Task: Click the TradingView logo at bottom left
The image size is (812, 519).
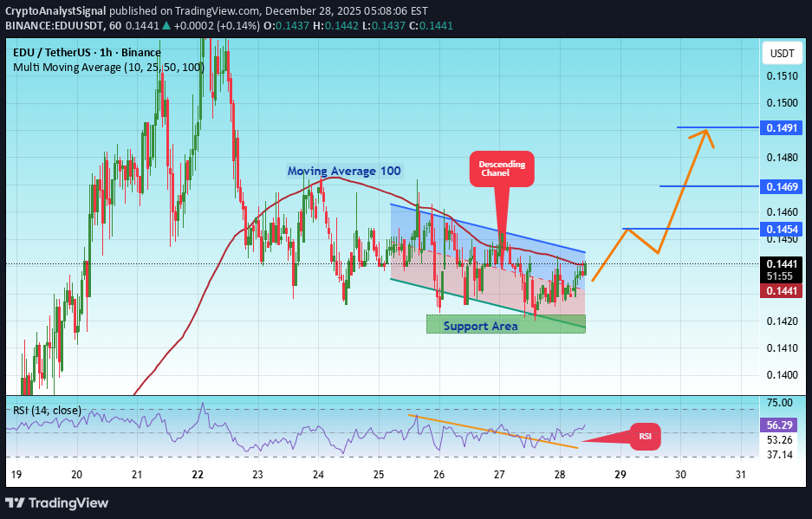Action: (x=58, y=503)
